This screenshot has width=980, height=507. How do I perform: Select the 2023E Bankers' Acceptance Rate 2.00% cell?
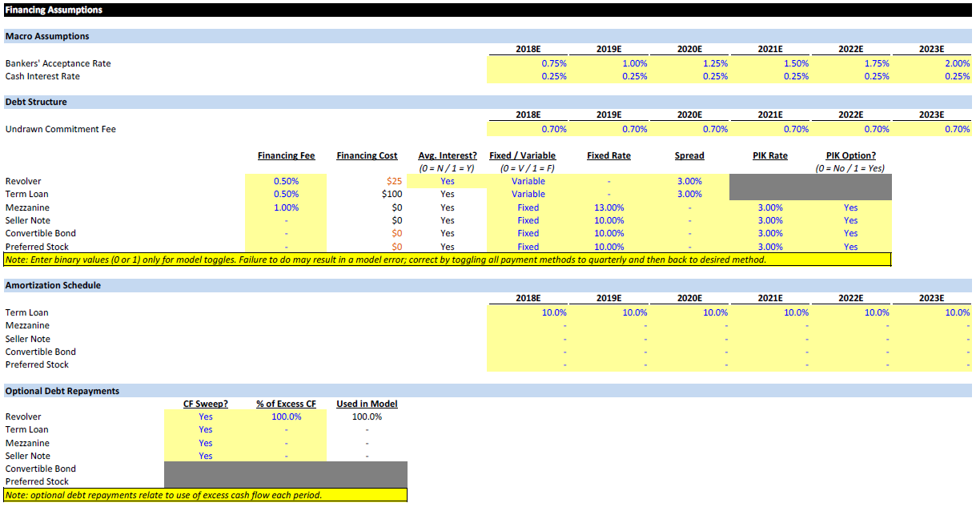[x=931, y=63]
